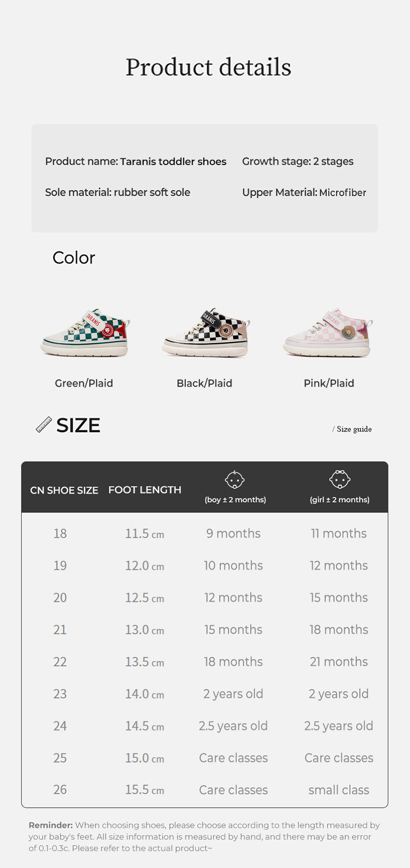
Task: Select the Black/Plaid shoe image
Action: (206, 333)
